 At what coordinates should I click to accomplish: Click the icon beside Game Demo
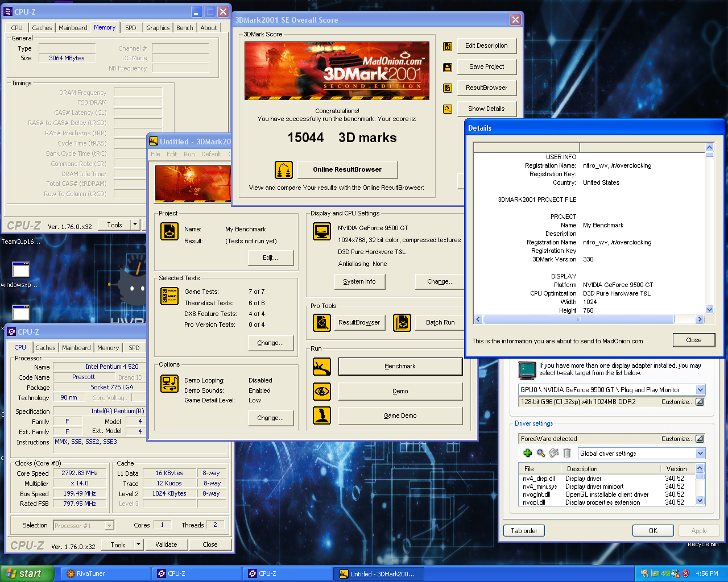(322, 415)
